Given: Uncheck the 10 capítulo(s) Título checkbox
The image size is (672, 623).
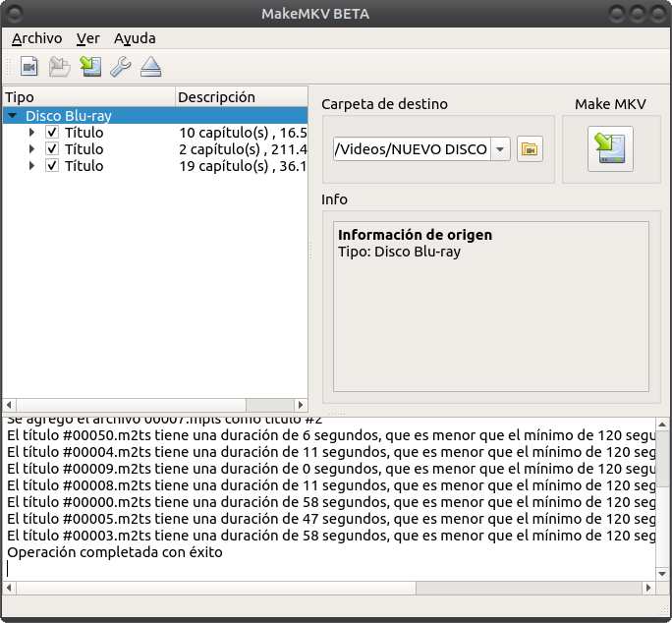Looking at the screenshot, I should 52,132.
